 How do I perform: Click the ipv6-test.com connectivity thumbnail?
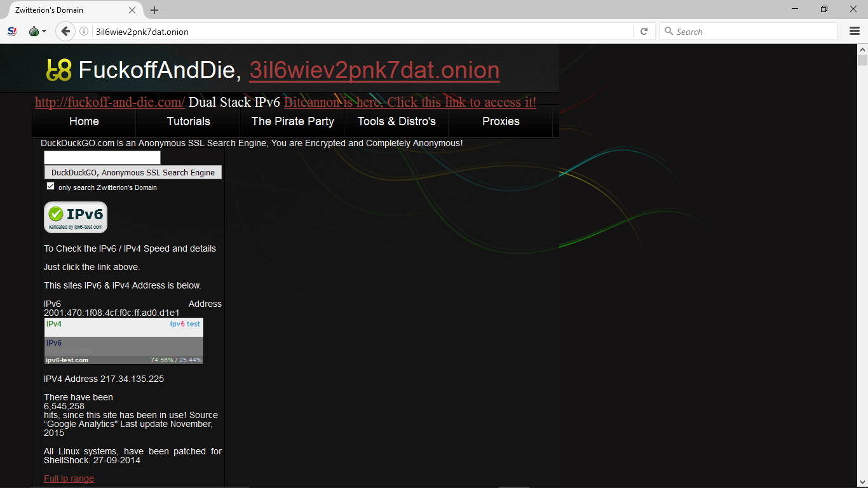(124, 341)
